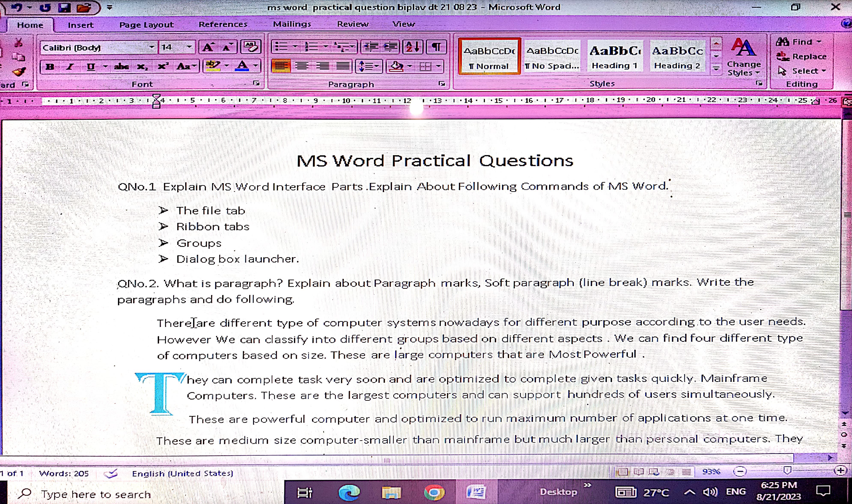Apply strikethrough formatting
The width and height of the screenshot is (852, 504).
(121, 67)
